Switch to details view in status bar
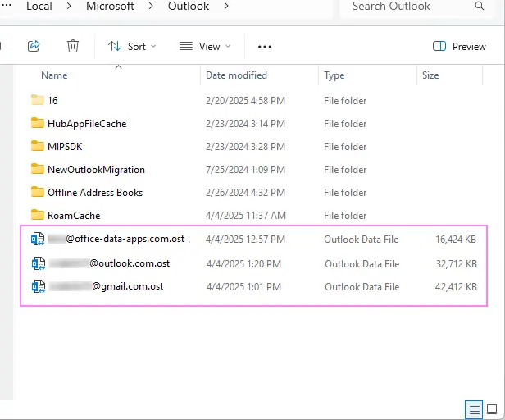Screen dimensions: 505x420 pyautogui.click(x=473, y=409)
